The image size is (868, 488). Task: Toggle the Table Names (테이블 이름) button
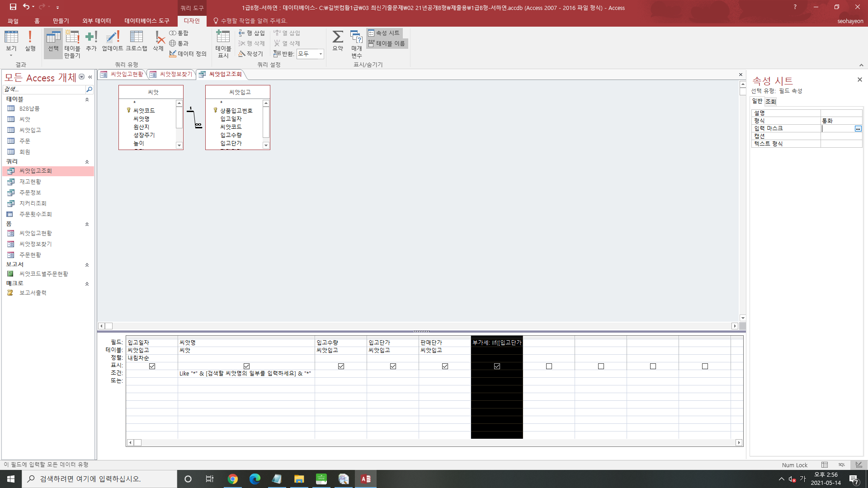tap(387, 43)
